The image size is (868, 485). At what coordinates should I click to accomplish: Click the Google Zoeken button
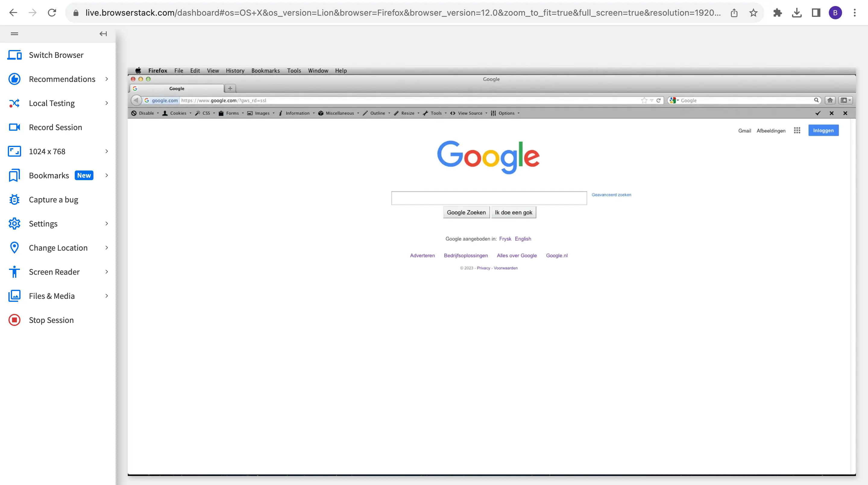click(x=466, y=212)
